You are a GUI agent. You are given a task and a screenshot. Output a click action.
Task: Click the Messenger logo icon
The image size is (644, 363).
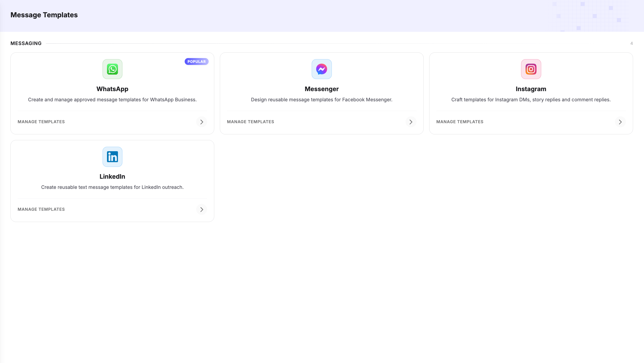[x=322, y=69]
